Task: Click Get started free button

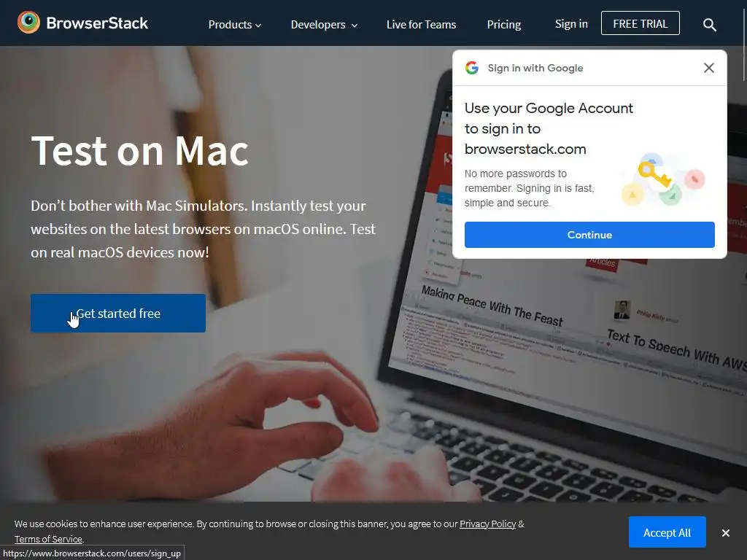Action: [x=118, y=313]
